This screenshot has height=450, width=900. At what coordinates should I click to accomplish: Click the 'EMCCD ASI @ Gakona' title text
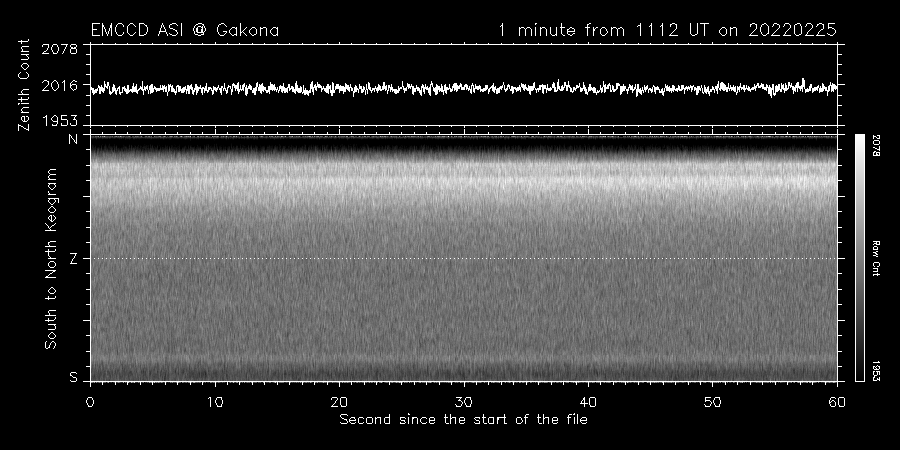tap(185, 30)
